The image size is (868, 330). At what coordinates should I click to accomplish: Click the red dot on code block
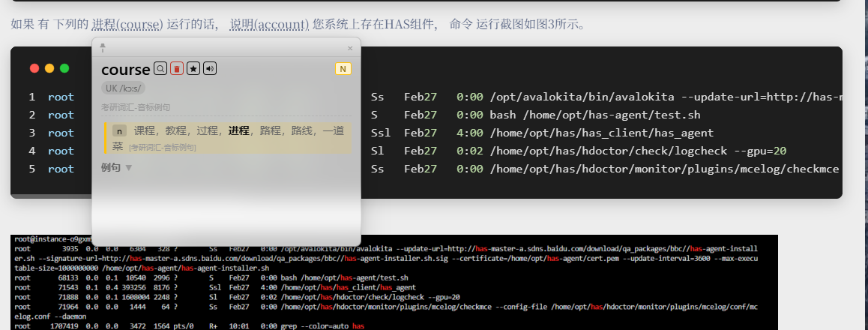point(34,68)
